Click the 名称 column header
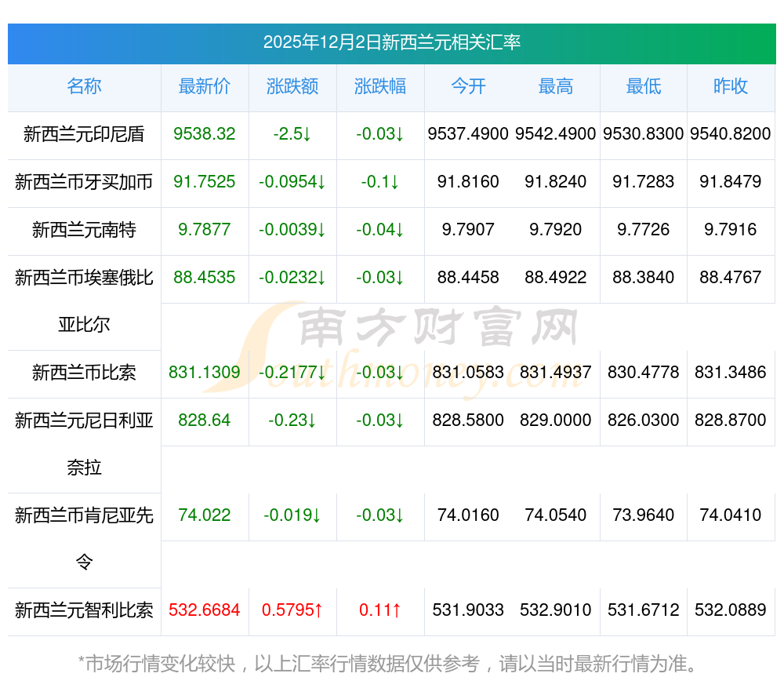This screenshot has height=688, width=784. 84,86
